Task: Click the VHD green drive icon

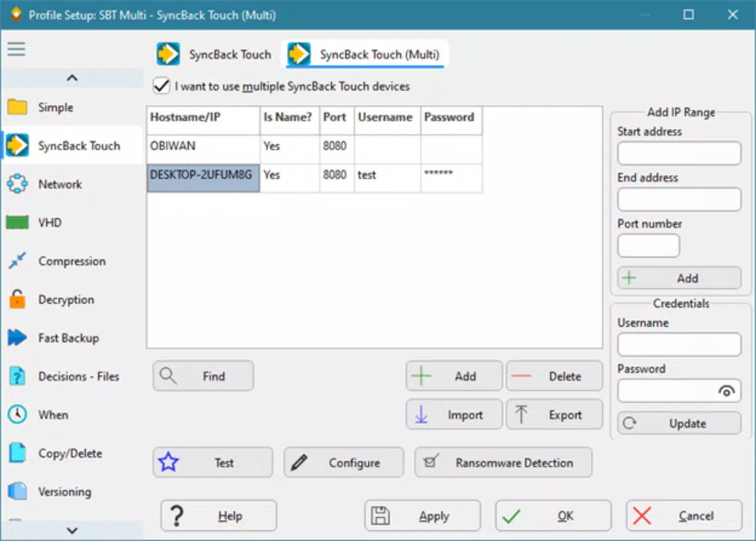Action: tap(18, 222)
